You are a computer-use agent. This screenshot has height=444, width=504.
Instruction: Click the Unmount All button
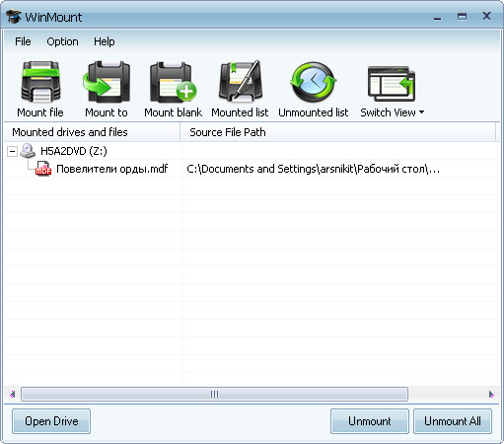coord(453,421)
